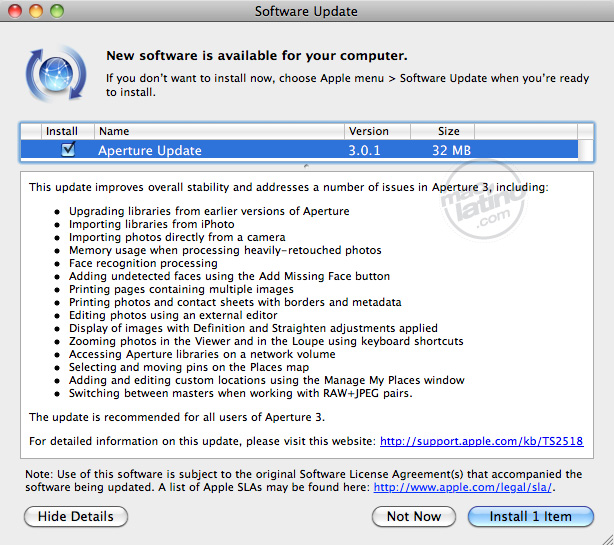This screenshot has height=545, width=614.
Task: Sort by the Name column header
Action: (x=219, y=131)
